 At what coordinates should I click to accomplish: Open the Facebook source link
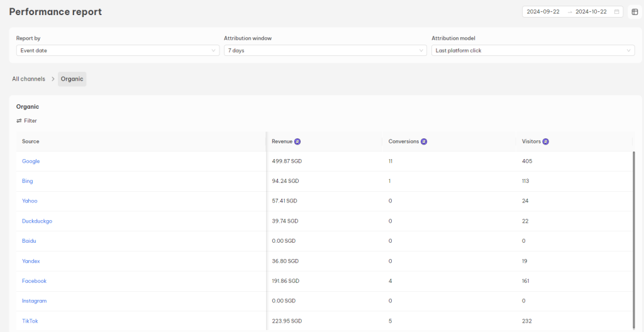pyautogui.click(x=34, y=281)
